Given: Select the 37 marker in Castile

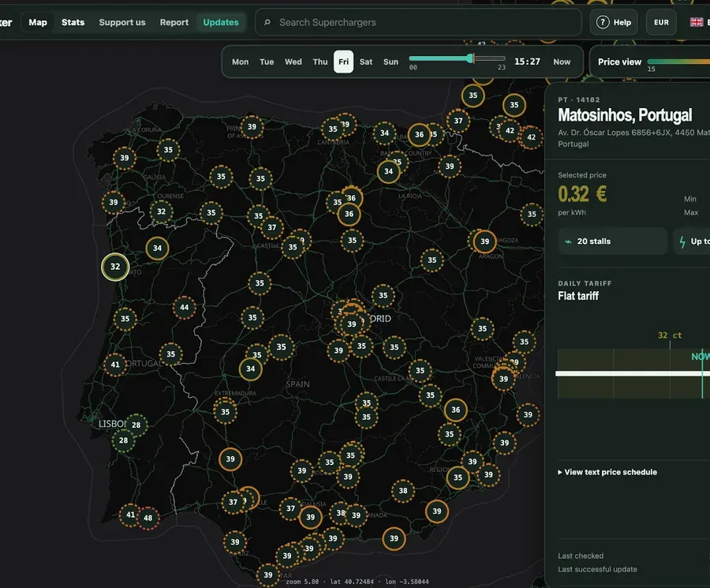Looking at the screenshot, I should (x=271, y=227).
